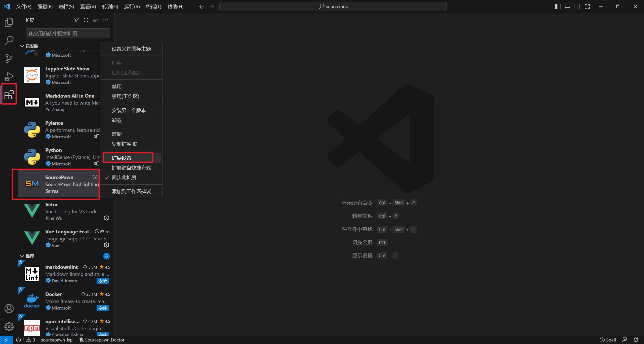Screen dimensions: 644x344
Task: Click the sourcemod command center search box
Action: [x=333, y=7]
